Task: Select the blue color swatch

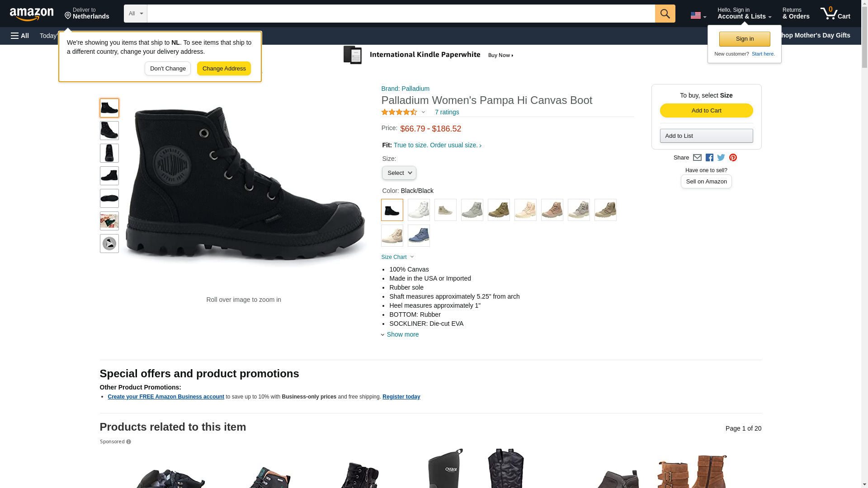Action: click(419, 236)
